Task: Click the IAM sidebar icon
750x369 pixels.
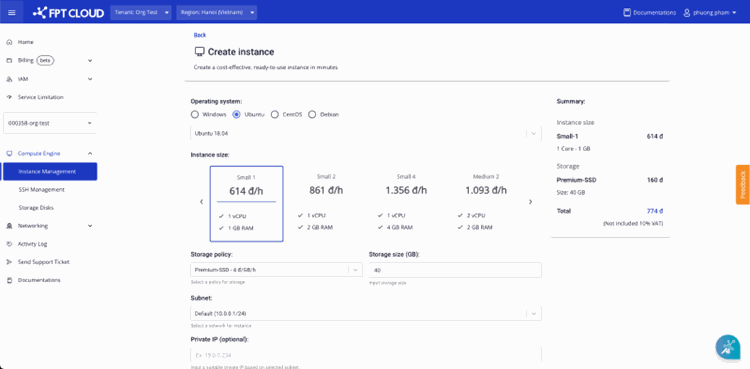Action: [9, 79]
